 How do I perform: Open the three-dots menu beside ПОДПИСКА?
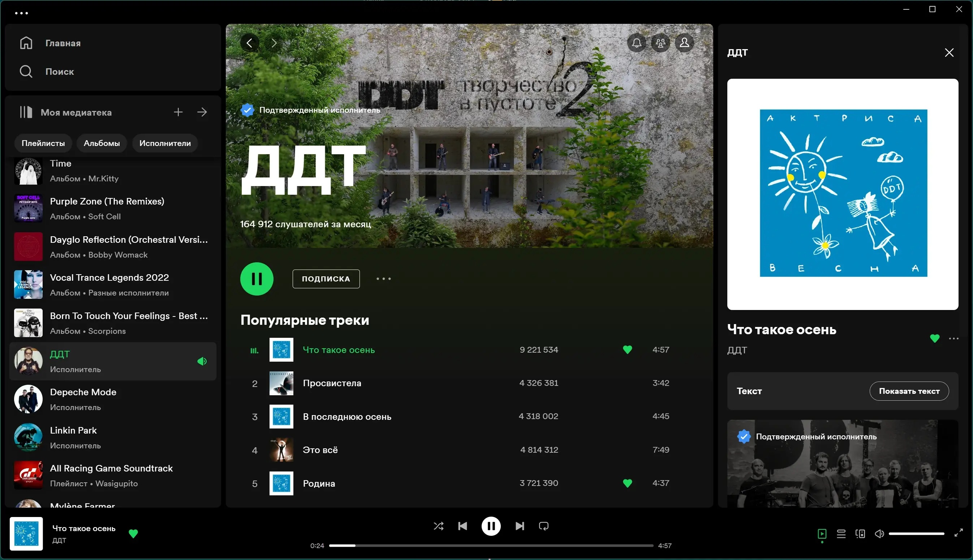[383, 279]
